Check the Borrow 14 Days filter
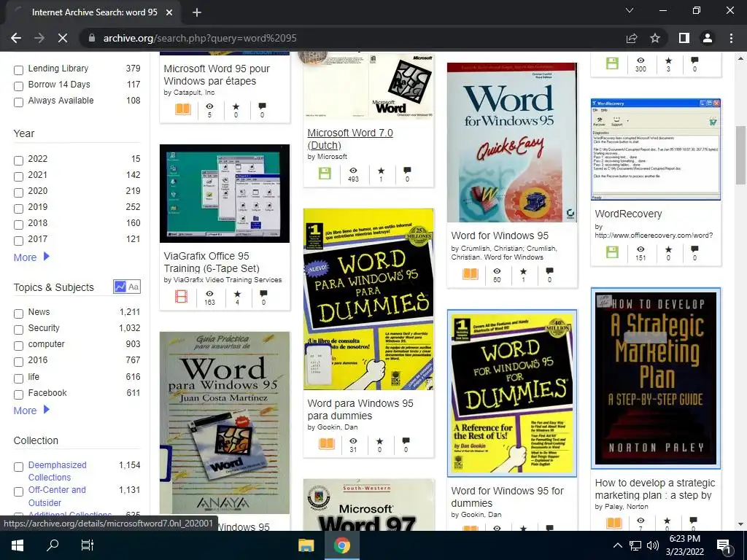Screen dimensions: 747x560 (18, 86)
